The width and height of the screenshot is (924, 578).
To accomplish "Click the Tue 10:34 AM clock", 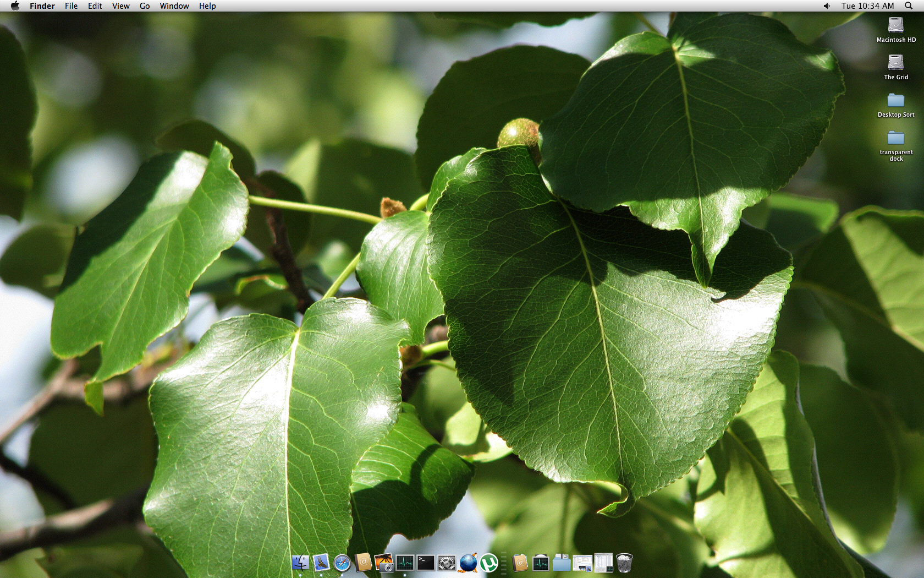I will 867,6.
